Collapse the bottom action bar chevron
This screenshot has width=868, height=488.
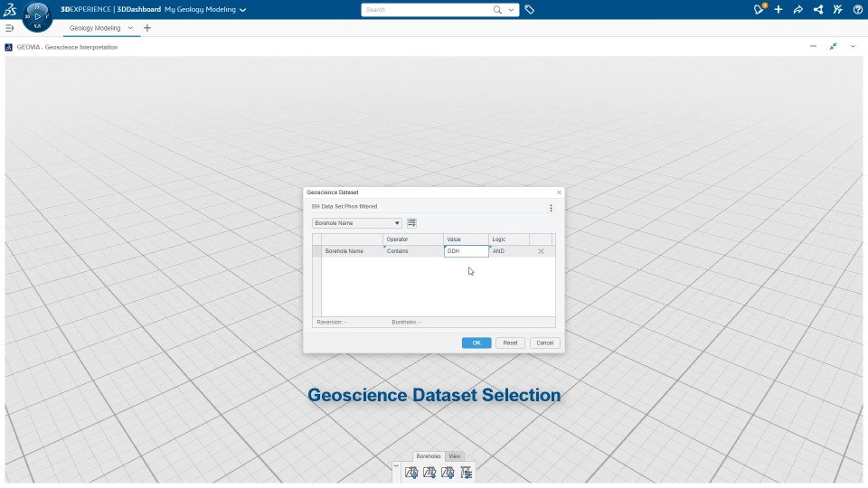point(396,466)
